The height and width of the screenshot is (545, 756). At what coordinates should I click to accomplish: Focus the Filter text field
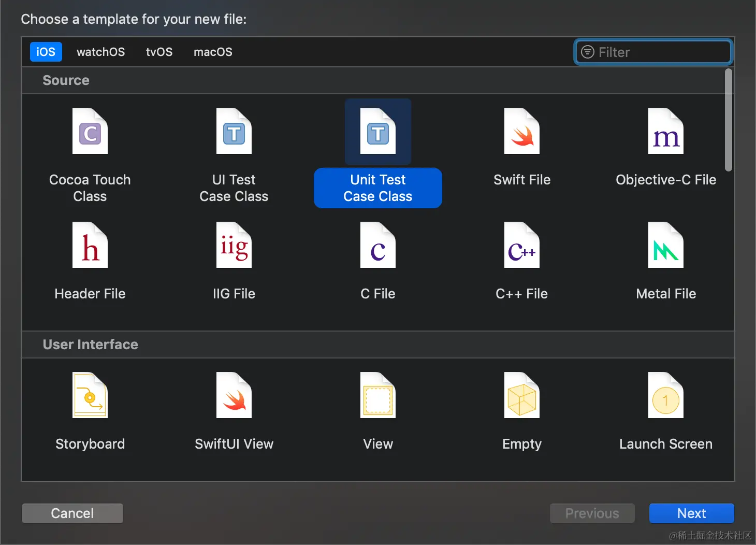click(653, 52)
